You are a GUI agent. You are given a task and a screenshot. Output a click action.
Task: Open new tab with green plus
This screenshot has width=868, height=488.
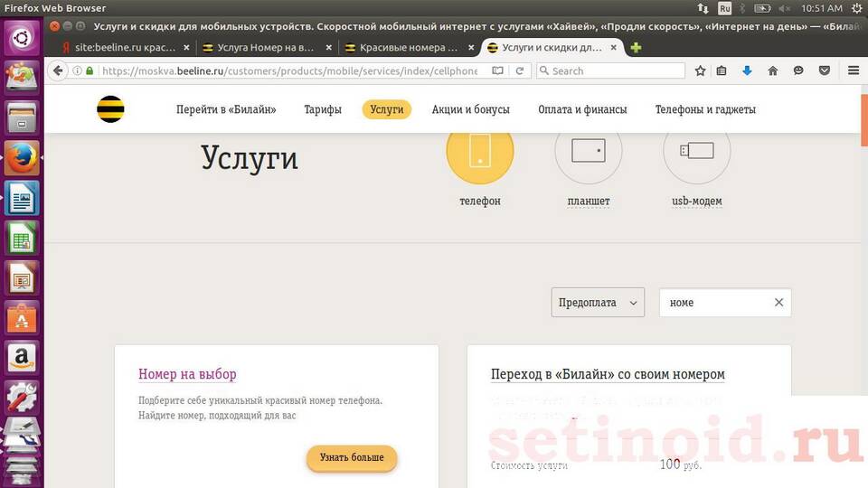[x=636, y=48]
